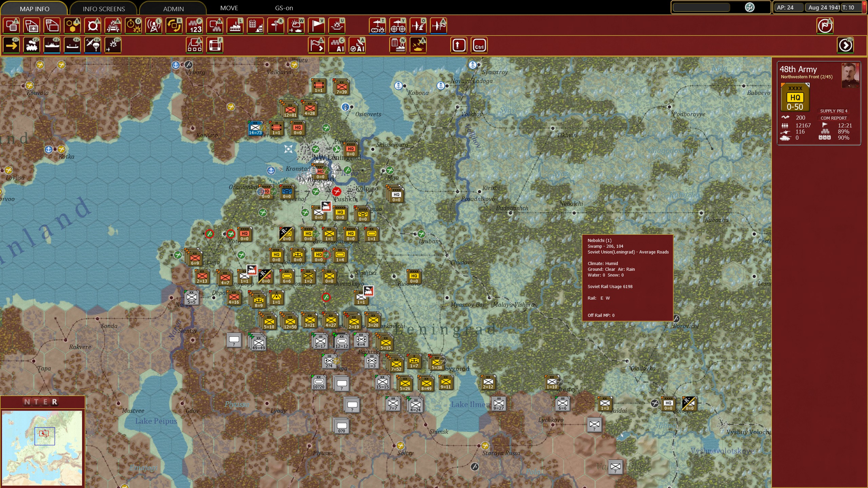Click the air AI assist icon

pos(357,45)
